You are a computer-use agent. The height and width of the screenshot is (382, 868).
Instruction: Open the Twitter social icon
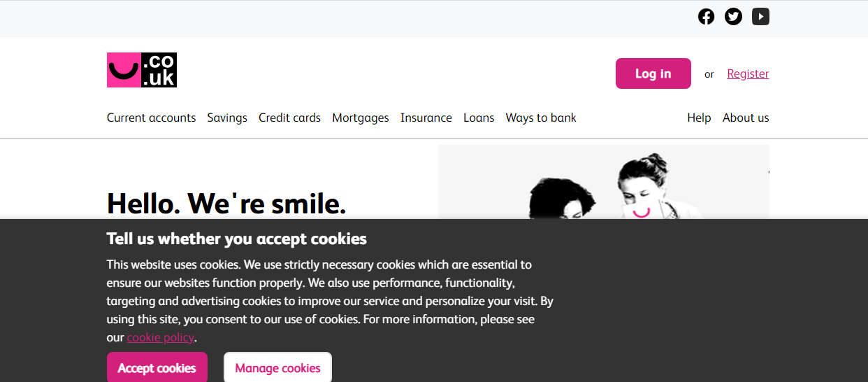coord(733,16)
